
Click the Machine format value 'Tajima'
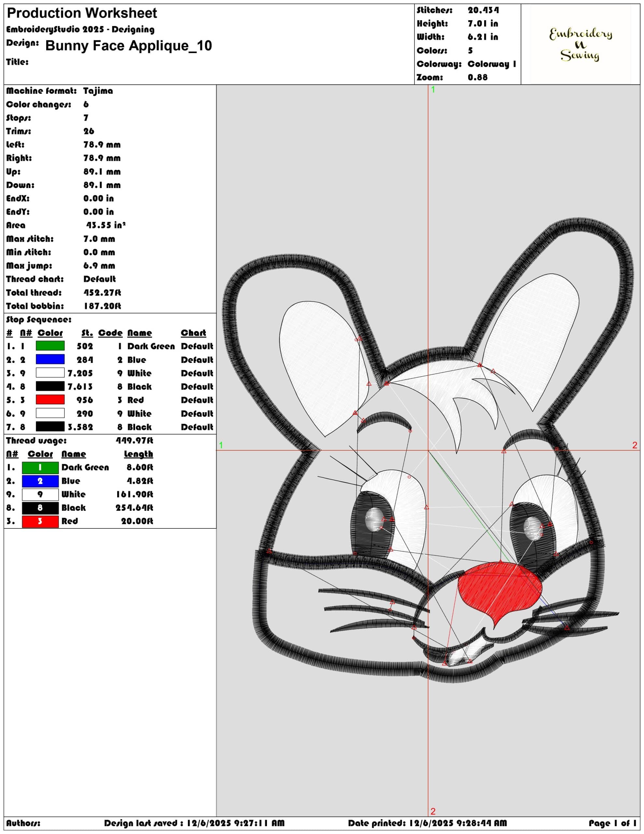pos(98,91)
